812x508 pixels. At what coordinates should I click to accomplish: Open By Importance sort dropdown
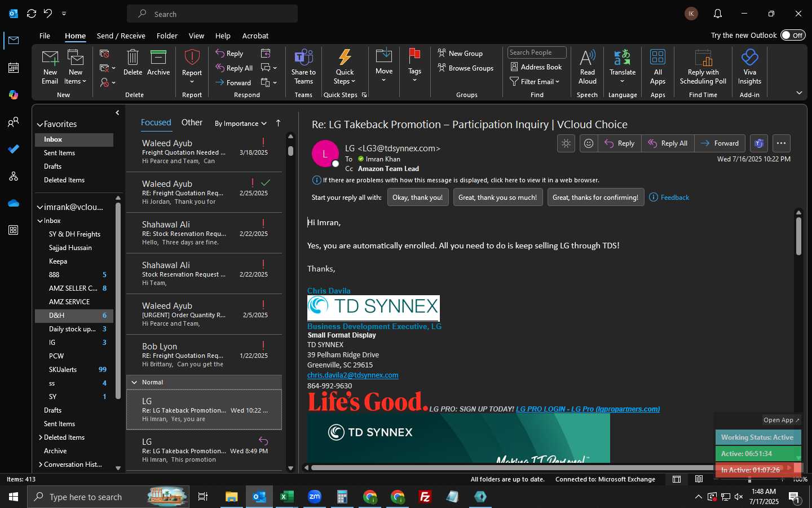tap(240, 123)
